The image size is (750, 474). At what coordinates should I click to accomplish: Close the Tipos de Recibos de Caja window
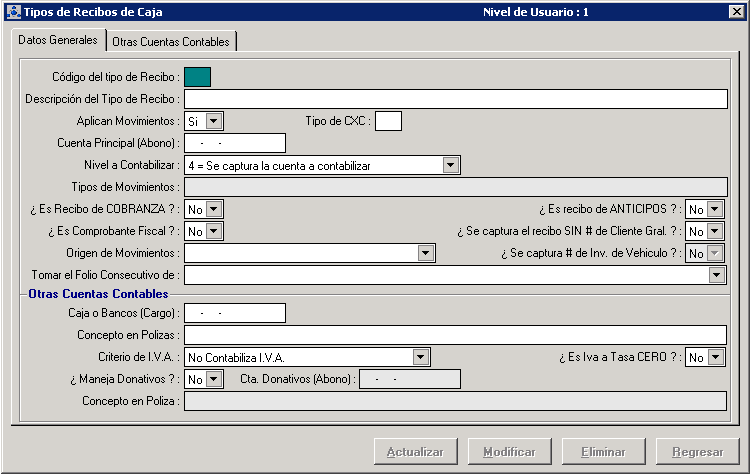[x=736, y=12]
